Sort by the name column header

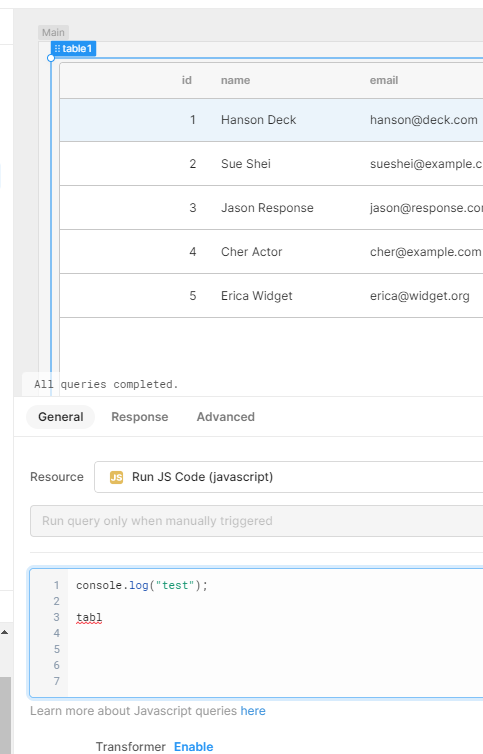click(x=235, y=80)
